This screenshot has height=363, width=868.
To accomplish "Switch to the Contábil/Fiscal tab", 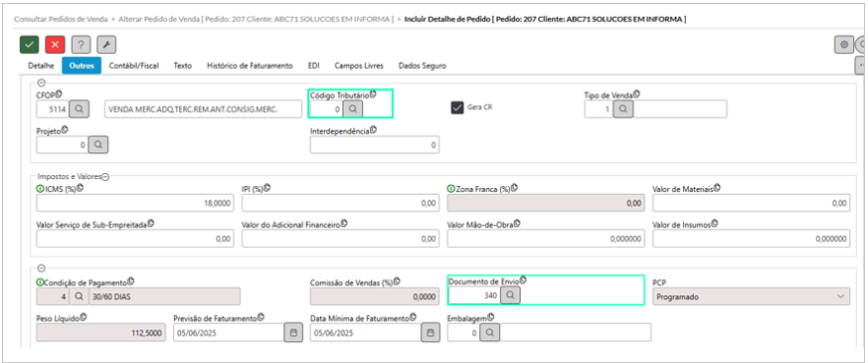I will 134,66.
